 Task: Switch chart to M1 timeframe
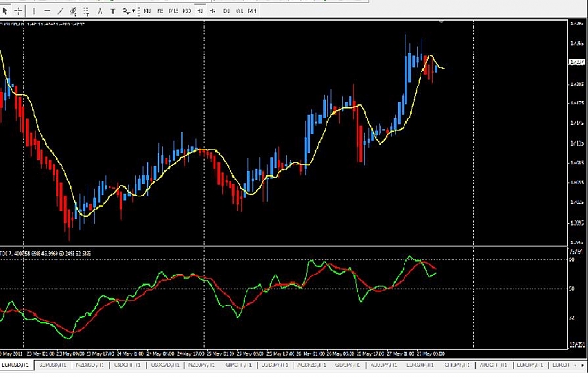[x=147, y=11]
